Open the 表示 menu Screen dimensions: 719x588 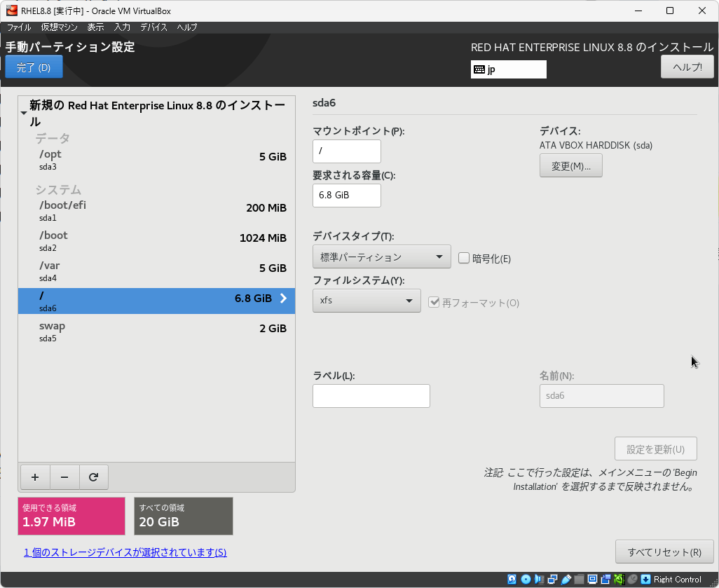pos(95,27)
